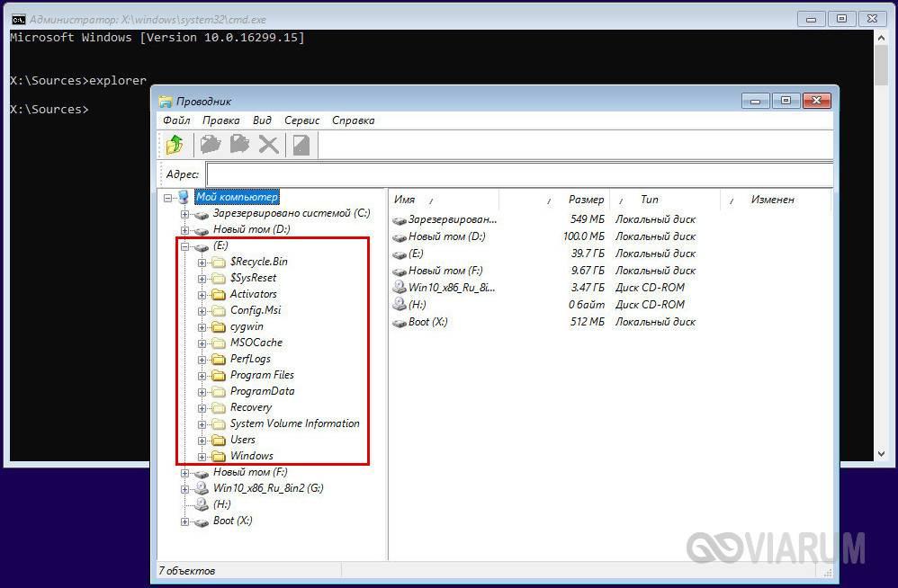Select Recovery folder in tree
The height and width of the screenshot is (588, 898).
tap(251, 408)
